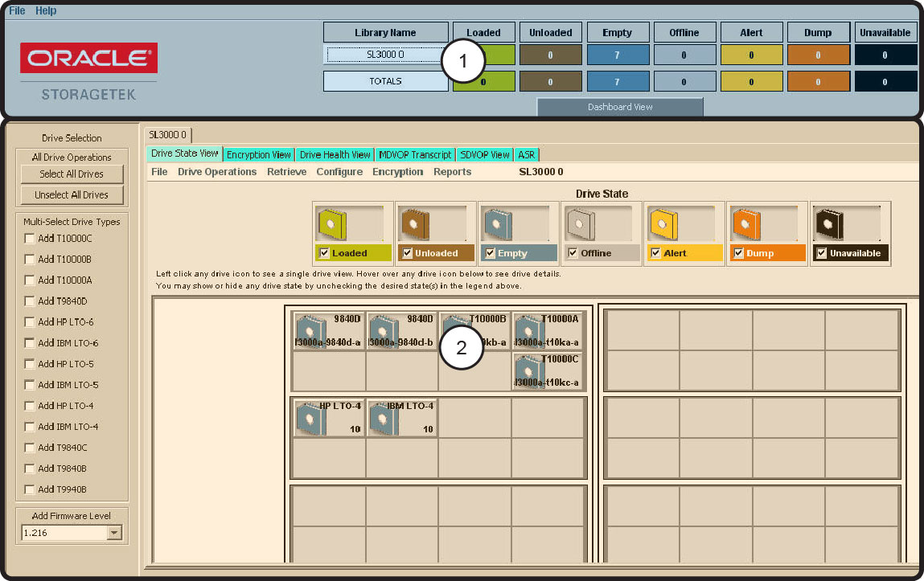Click the firmware level field showing 1.216
Image resolution: width=924 pixels, height=581 pixels.
pos(64,533)
